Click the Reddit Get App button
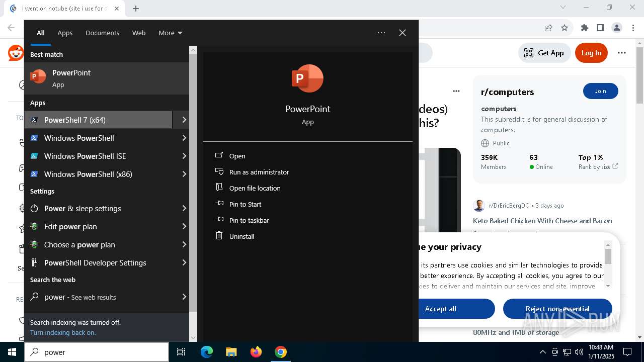Image resolution: width=644 pixels, height=362 pixels. pos(544,53)
